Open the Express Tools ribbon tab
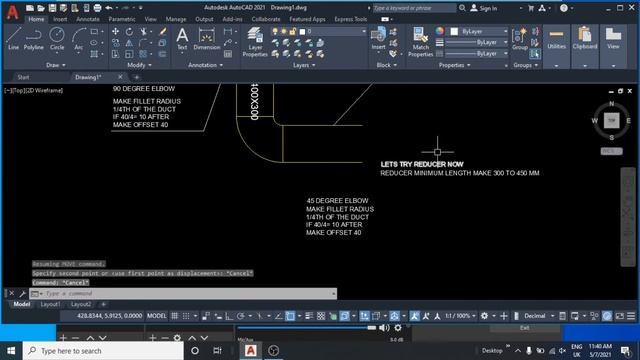This screenshot has height=360, width=640. pos(351,19)
